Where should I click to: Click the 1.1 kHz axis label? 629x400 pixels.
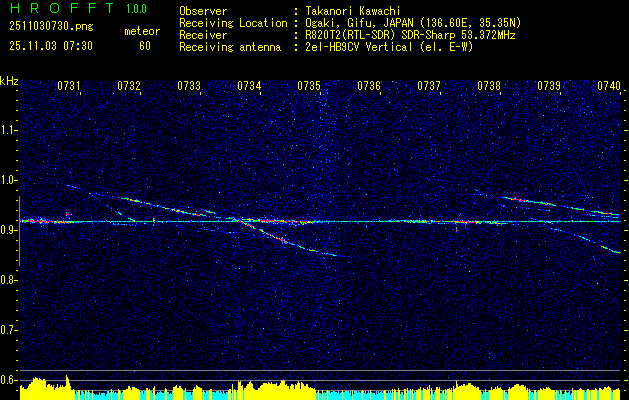(8, 130)
